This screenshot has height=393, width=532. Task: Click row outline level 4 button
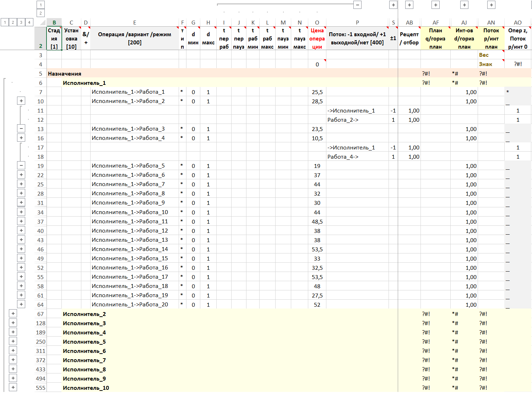point(29,22)
